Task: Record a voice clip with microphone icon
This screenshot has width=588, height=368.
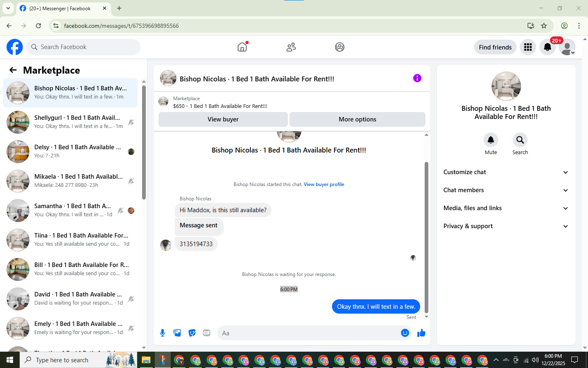Action: coord(163,333)
